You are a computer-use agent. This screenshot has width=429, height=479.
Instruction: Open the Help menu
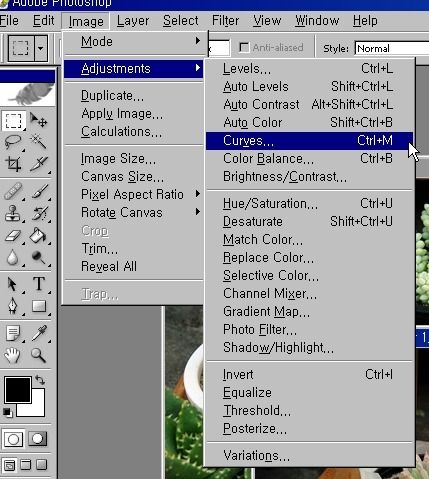pos(365,21)
